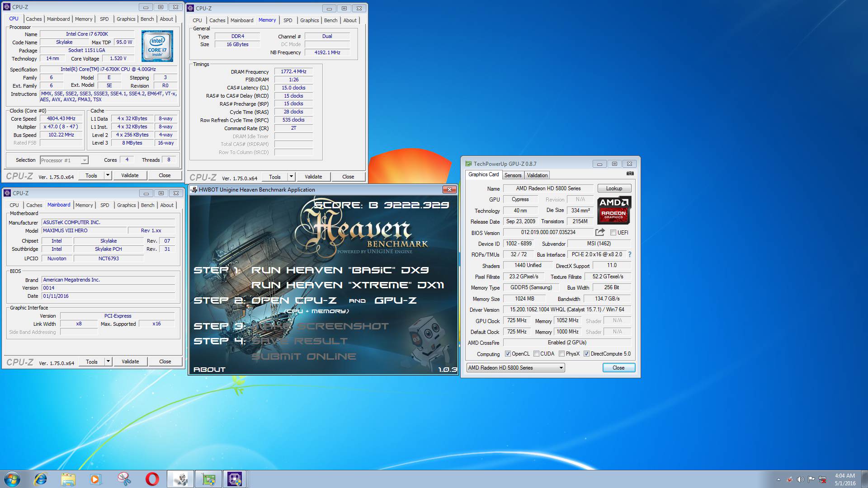868x488 pixels.
Task: Open Windows Explorer folder from the taskbar
Action: [x=68, y=479]
